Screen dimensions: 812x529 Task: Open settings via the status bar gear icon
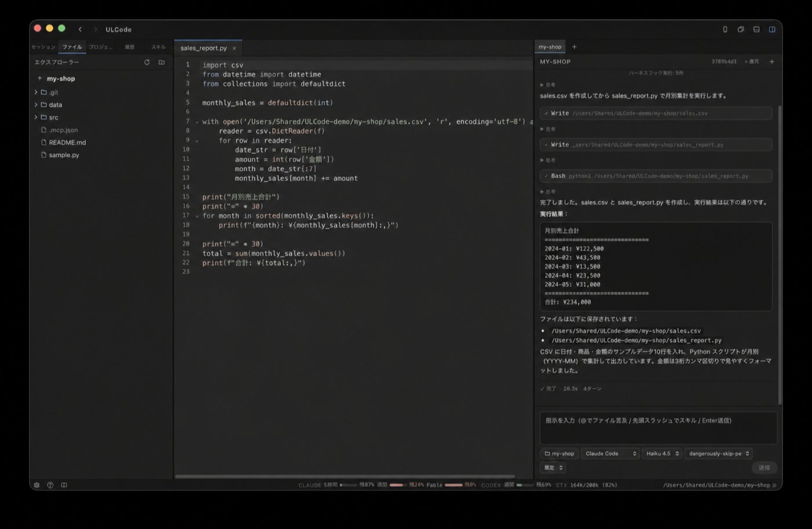[x=37, y=485]
